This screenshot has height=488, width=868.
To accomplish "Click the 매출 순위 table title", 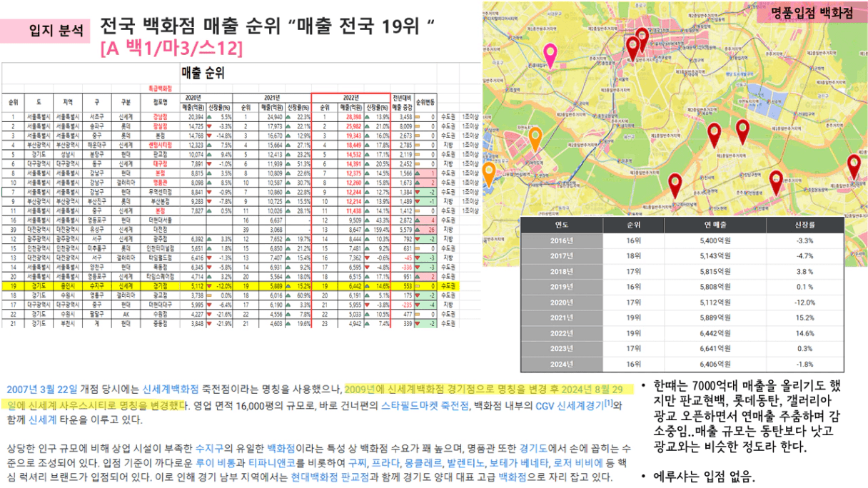I will click(x=203, y=73).
